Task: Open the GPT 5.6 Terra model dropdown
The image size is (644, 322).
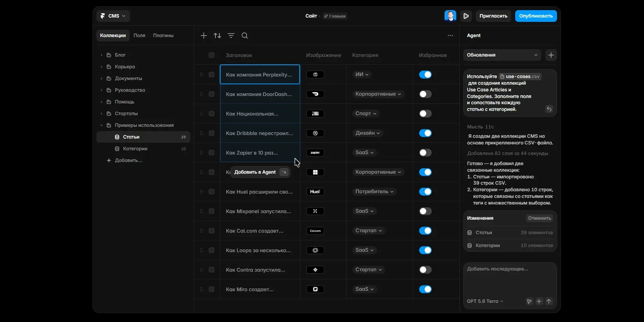Action: coord(485,301)
